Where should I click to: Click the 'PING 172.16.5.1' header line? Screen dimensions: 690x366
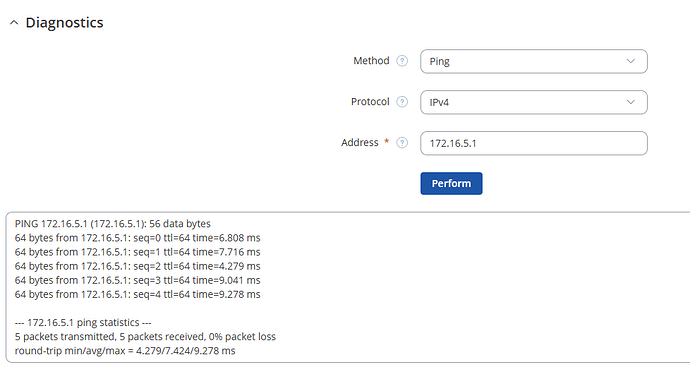click(x=113, y=223)
